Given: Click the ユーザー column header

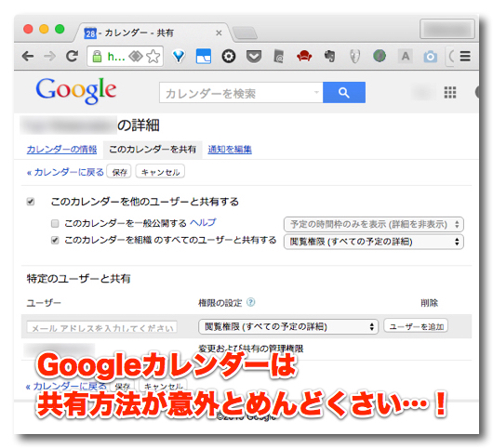Looking at the screenshot, I should pos(44,303).
